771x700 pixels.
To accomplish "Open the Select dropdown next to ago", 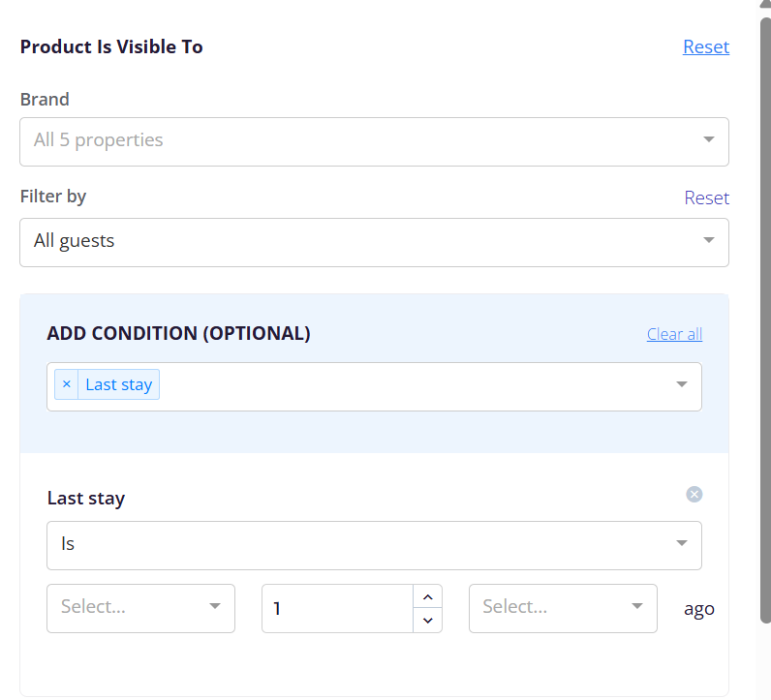I will (563, 609).
